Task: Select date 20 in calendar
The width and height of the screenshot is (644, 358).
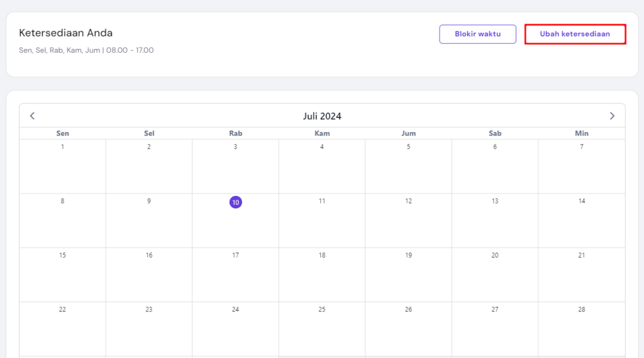Action: coord(495,255)
